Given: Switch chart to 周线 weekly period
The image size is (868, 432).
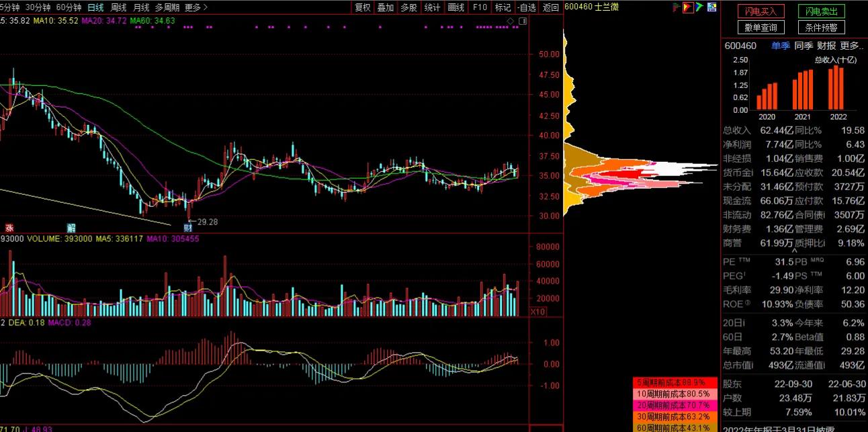Looking at the screenshot, I should click(118, 7).
